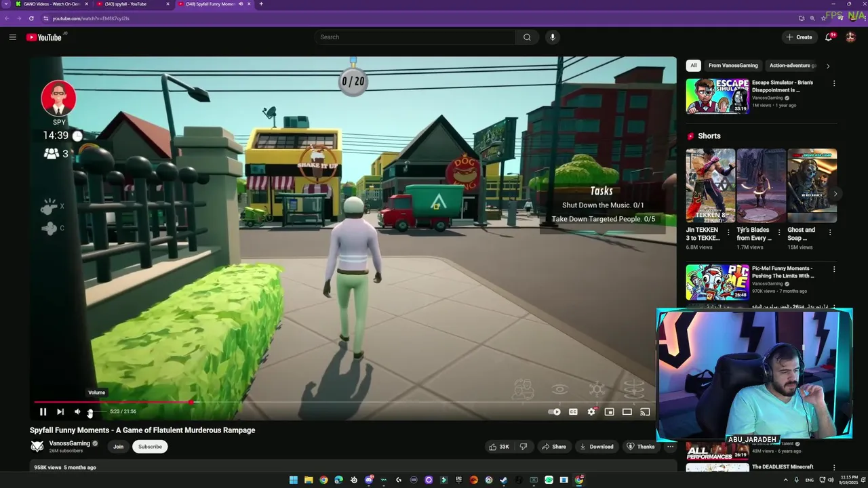Click the Download button
This screenshot has height=488, width=868.
pyautogui.click(x=597, y=447)
